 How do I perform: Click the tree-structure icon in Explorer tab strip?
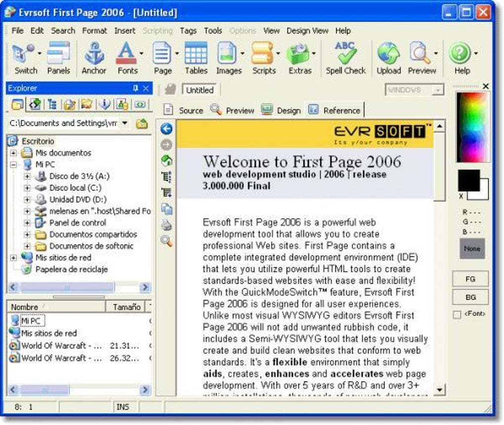tap(52, 104)
